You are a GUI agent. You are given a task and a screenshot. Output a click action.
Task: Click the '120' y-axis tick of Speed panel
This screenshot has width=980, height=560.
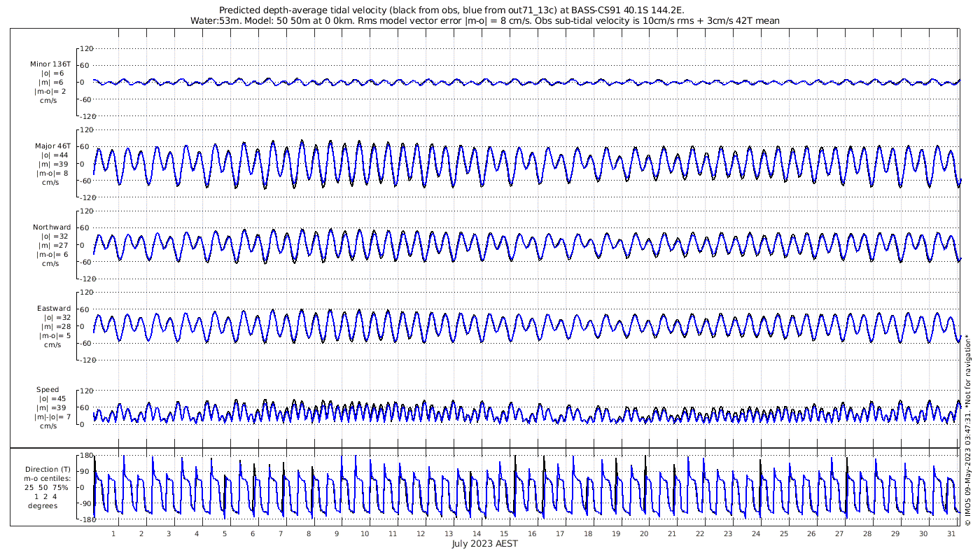(x=87, y=391)
